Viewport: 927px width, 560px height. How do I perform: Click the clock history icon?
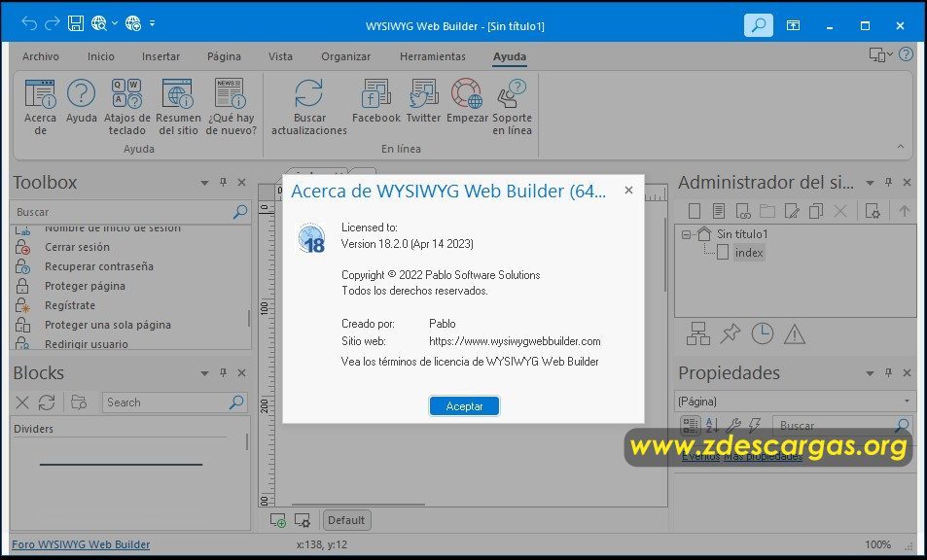tap(762, 333)
